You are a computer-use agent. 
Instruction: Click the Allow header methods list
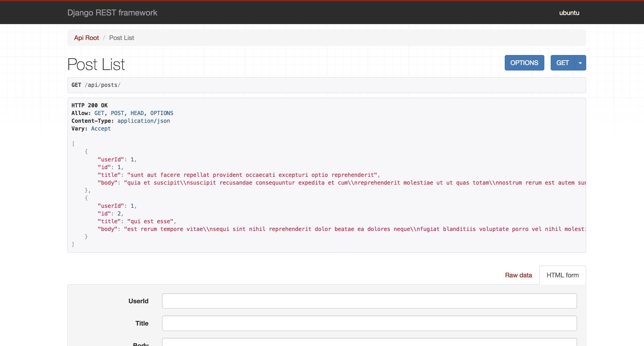pyautogui.click(x=134, y=113)
